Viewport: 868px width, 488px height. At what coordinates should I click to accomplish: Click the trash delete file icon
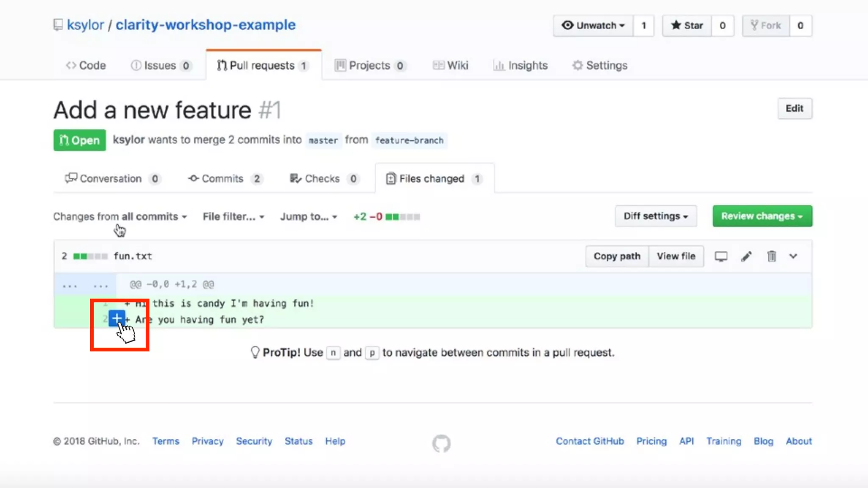(x=771, y=256)
